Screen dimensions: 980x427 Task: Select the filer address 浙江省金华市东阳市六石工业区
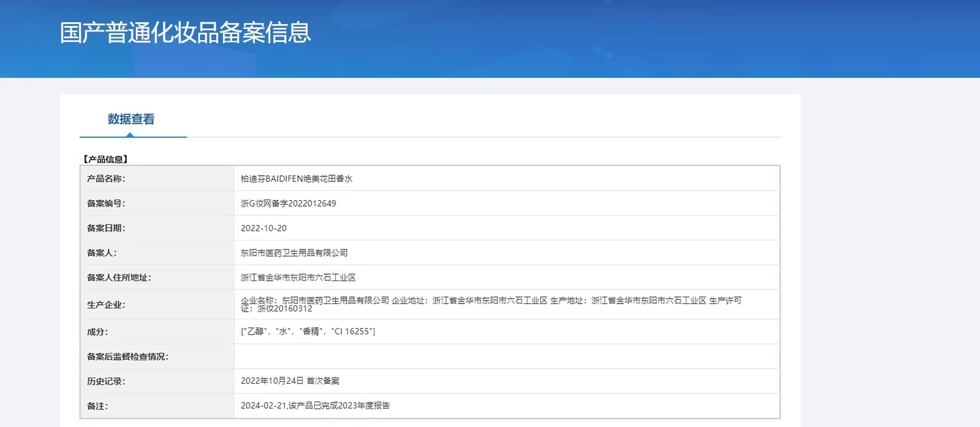pos(298,277)
